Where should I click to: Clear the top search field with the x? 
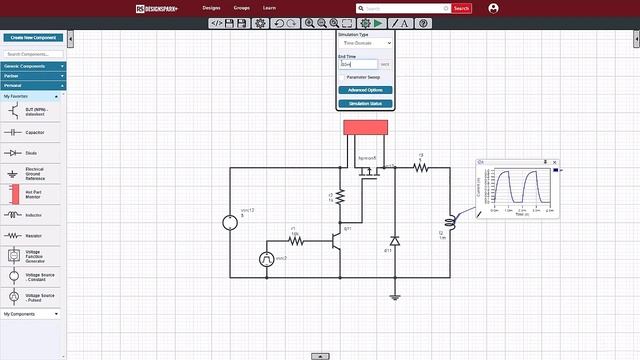tap(446, 8)
